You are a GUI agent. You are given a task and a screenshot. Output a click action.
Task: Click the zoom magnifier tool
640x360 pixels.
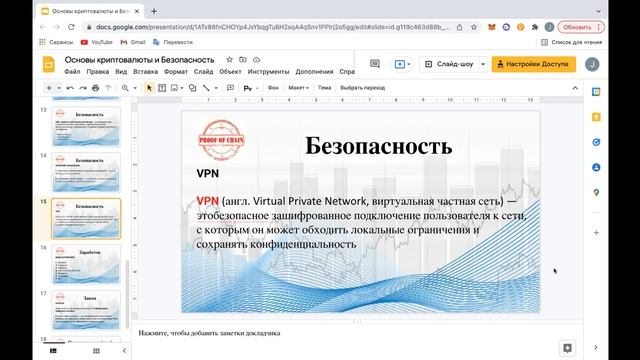coord(125,88)
